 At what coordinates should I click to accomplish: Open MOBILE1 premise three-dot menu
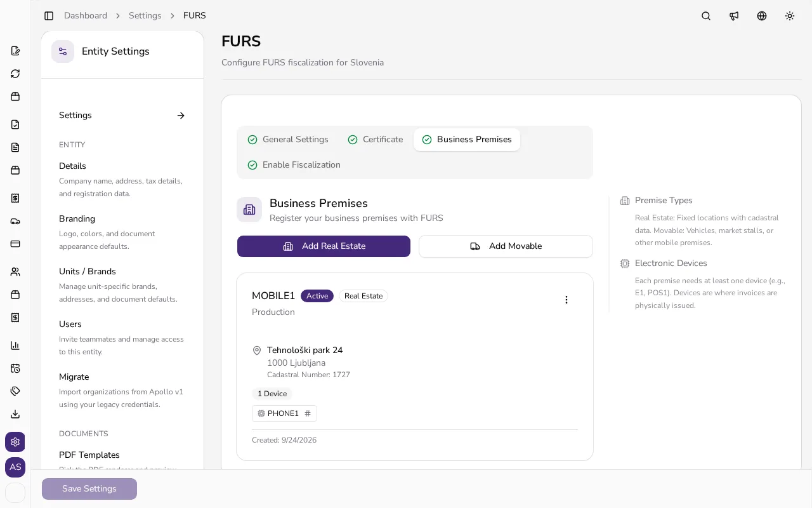[566, 300]
